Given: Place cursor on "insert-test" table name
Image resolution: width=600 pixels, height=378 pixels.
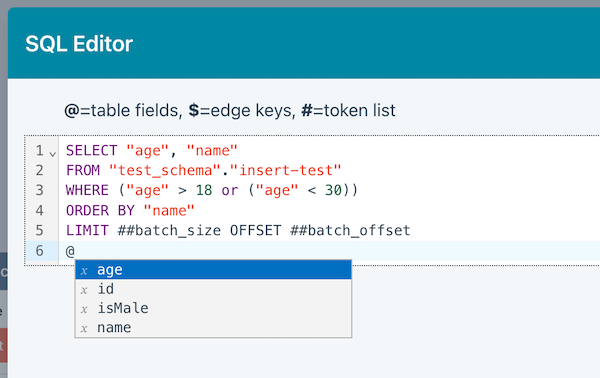Looking at the screenshot, I should [x=285, y=170].
